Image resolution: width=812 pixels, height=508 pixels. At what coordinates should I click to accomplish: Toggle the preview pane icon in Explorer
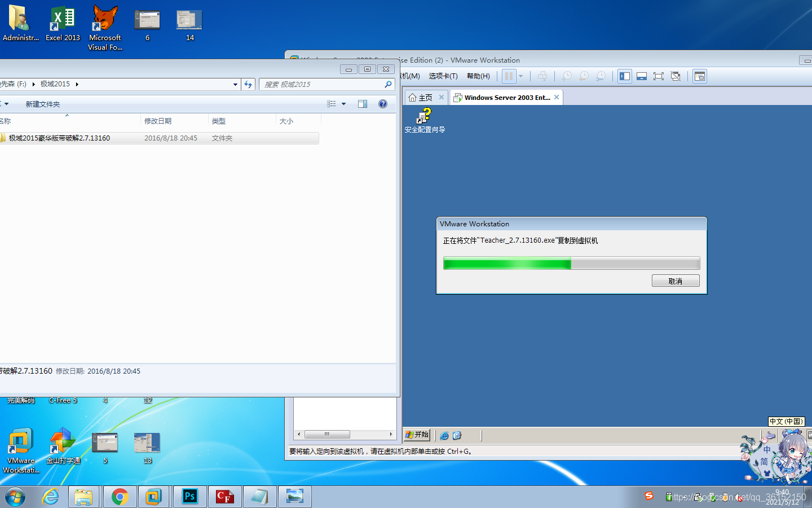pos(363,104)
